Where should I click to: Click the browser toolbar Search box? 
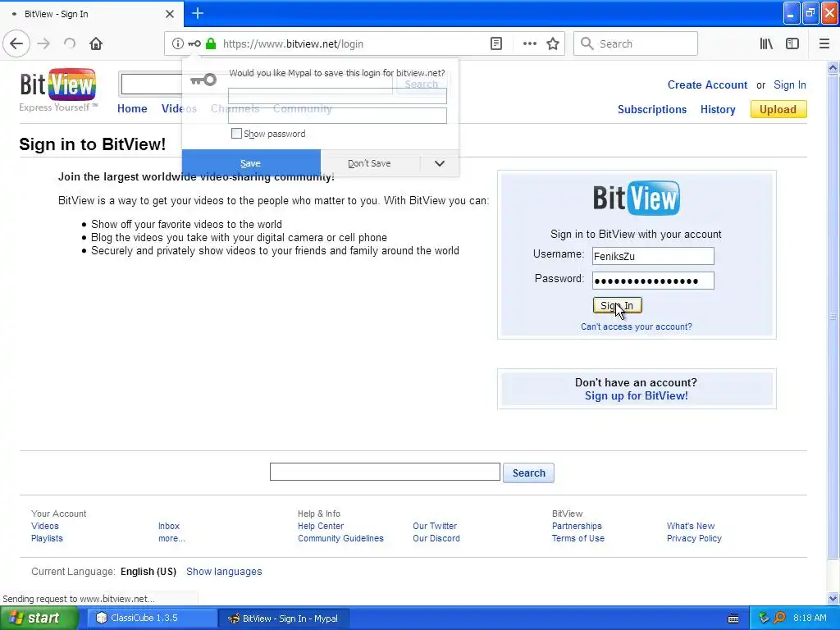point(636,43)
